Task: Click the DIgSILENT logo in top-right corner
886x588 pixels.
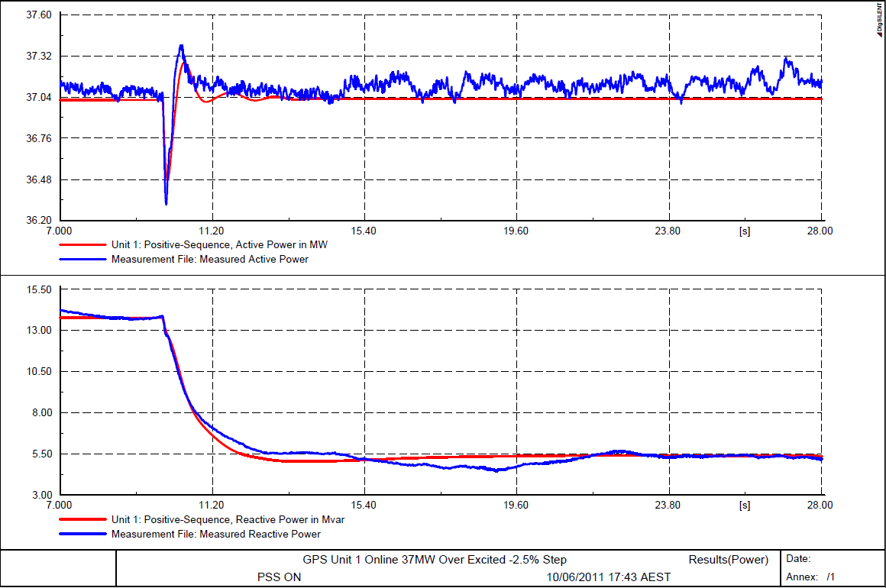Action: click(x=878, y=18)
